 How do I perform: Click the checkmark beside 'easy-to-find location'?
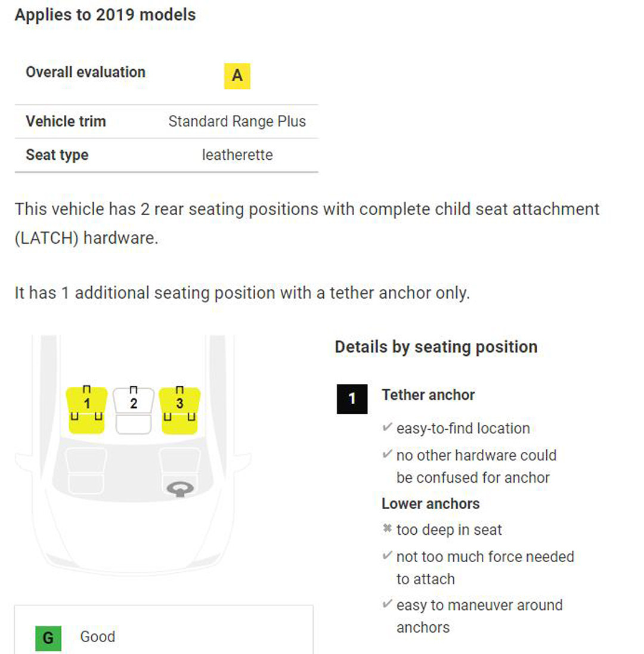[388, 427]
